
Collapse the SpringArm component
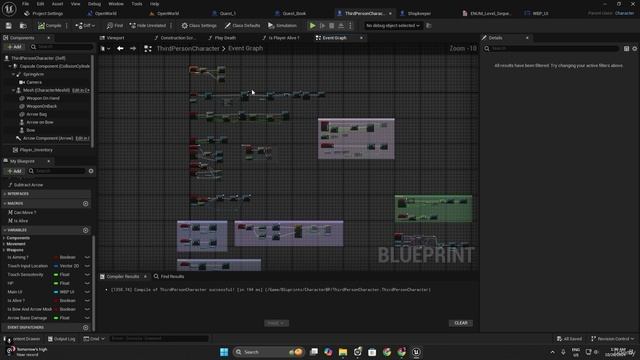(x=13, y=74)
